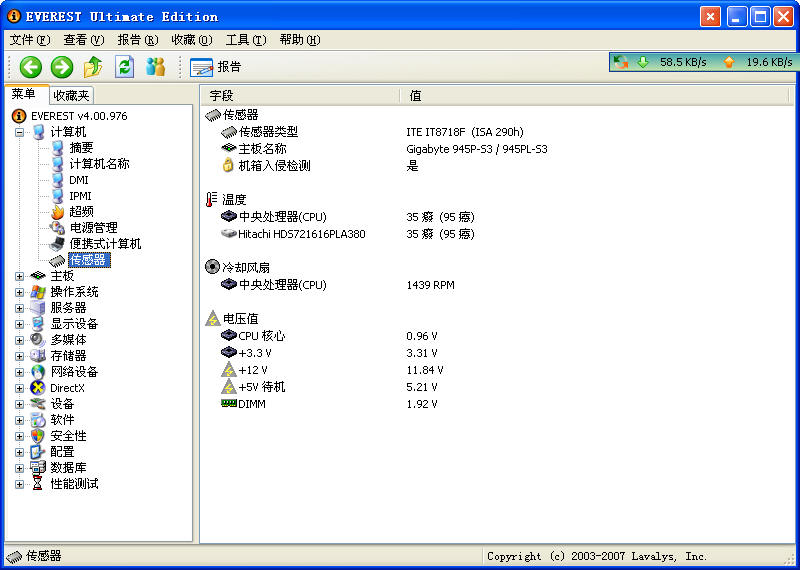
Task: Click the Windows flag icon beside 操作系统
Action: 38,292
